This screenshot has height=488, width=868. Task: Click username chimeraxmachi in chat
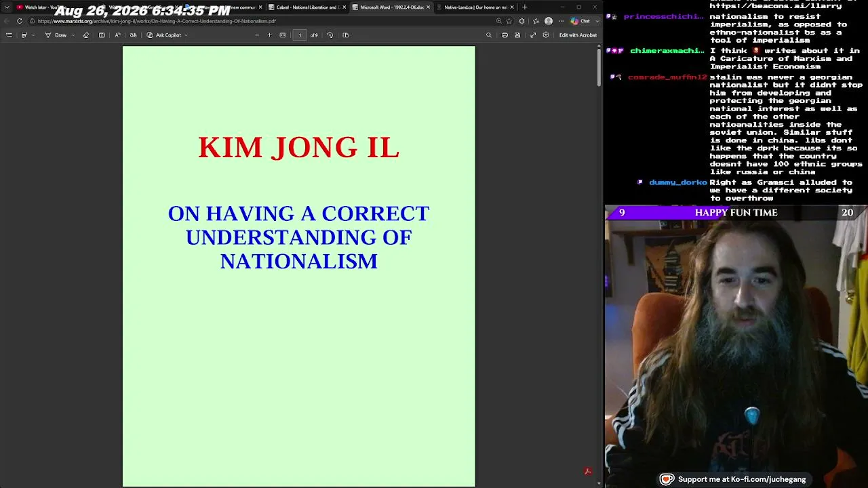click(667, 51)
